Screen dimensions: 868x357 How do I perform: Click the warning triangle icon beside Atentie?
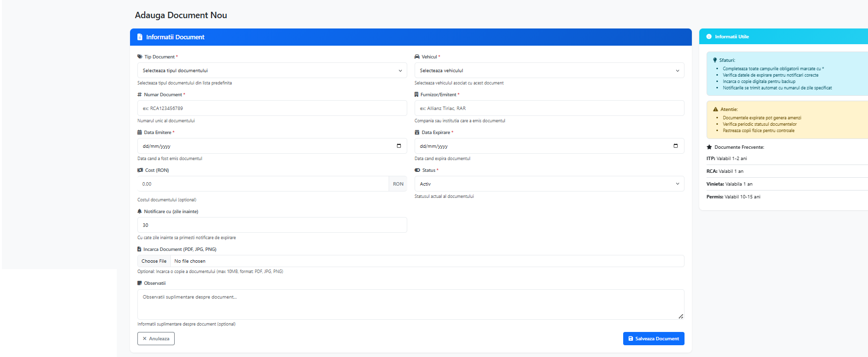coord(715,110)
